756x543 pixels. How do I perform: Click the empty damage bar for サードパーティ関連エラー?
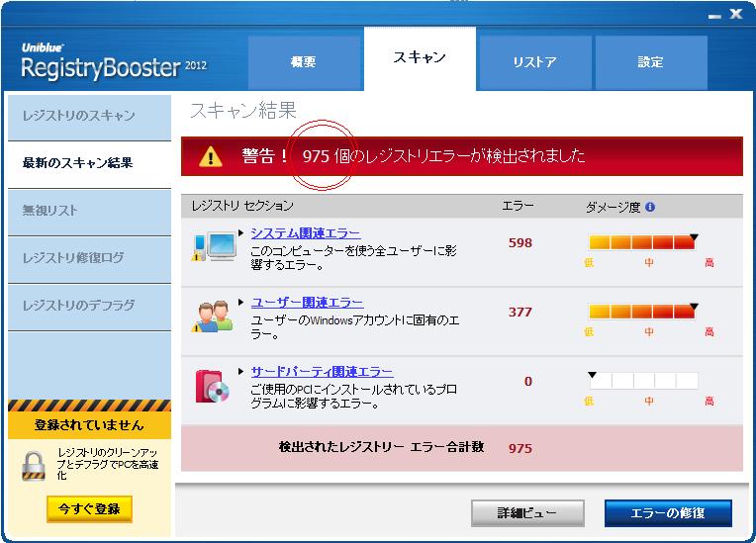(643, 381)
